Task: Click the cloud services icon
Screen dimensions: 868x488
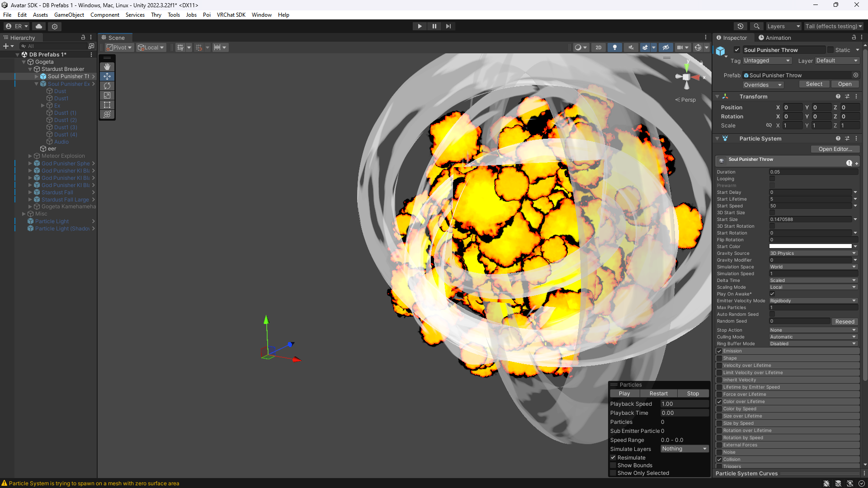Action: pyautogui.click(x=39, y=26)
